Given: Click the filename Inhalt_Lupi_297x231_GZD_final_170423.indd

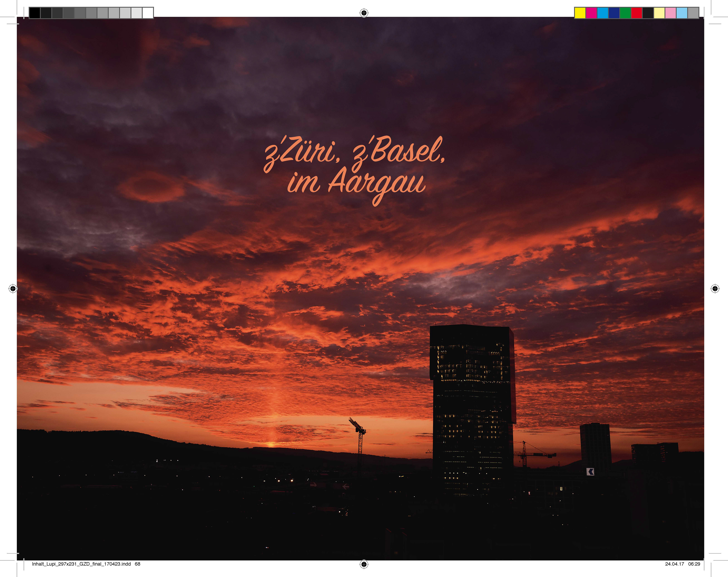Looking at the screenshot, I should (x=81, y=564).
